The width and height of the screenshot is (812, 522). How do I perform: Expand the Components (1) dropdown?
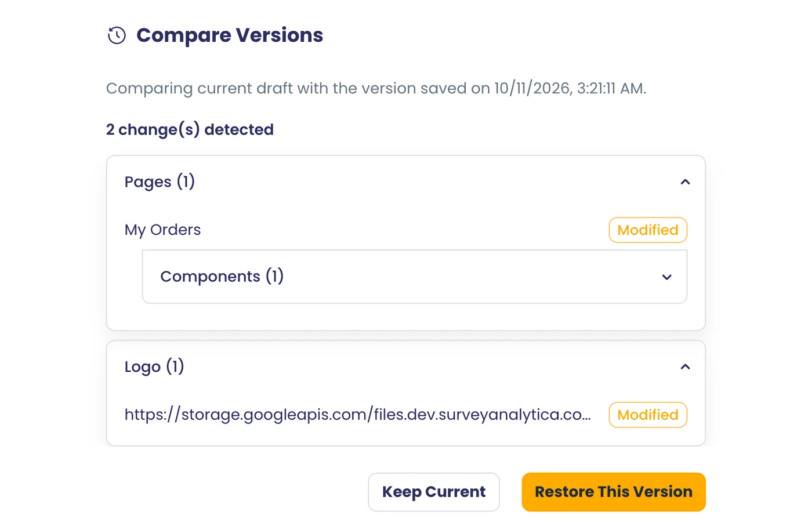point(667,277)
